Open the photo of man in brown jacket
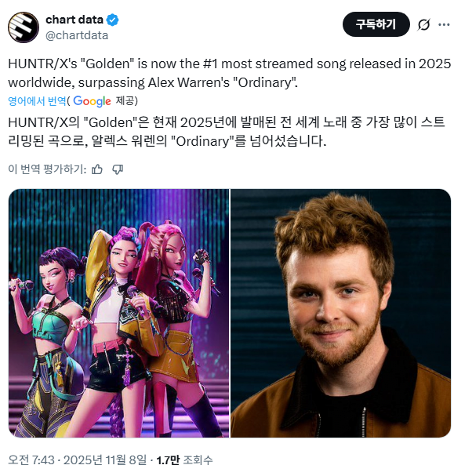Screen dimensions: 454x476 pos(340,313)
